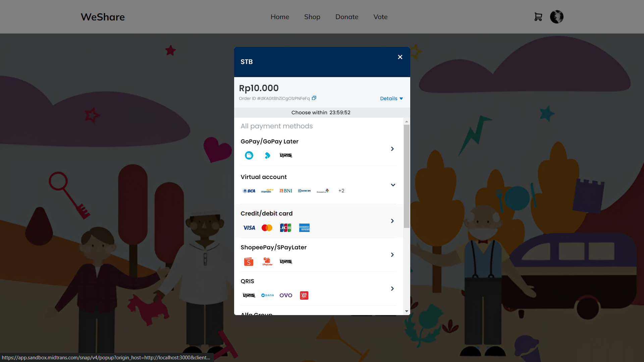Expand the Details dropdown
This screenshot has width=644, height=362.
(x=391, y=99)
